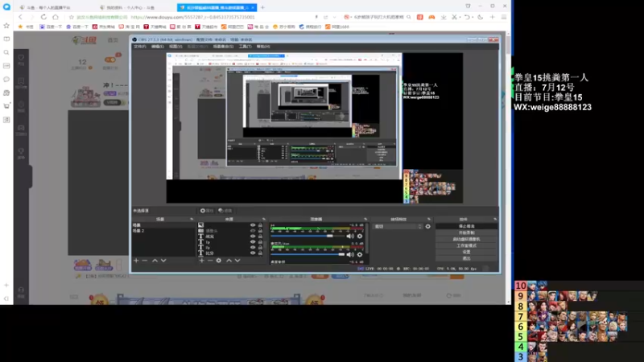This screenshot has width=644, height=362.
Task: Move the selected scene up in OBS
Action: [155, 261]
